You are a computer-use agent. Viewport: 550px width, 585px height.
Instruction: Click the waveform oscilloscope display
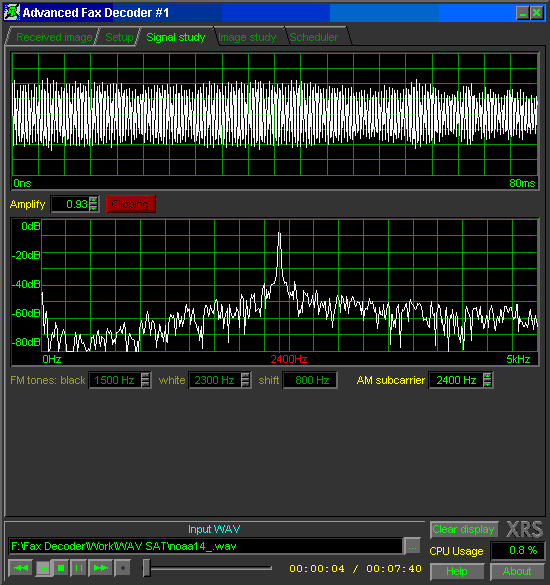[x=275, y=121]
